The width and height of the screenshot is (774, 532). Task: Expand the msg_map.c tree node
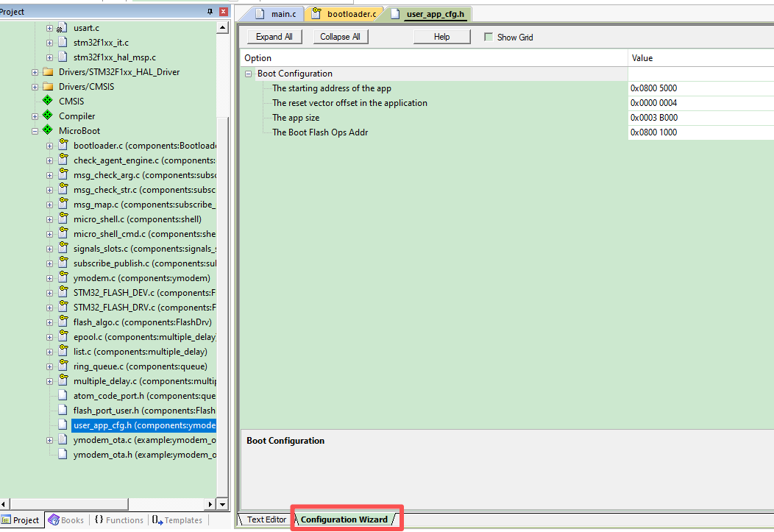point(49,205)
